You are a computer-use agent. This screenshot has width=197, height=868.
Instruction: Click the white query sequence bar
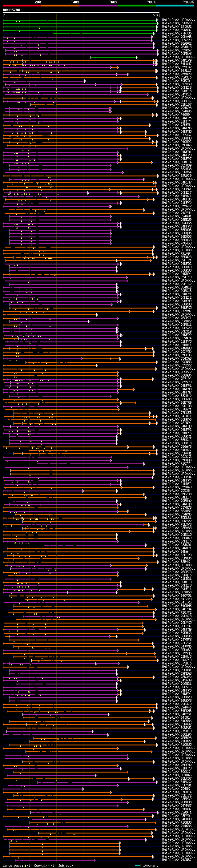(81, 13)
